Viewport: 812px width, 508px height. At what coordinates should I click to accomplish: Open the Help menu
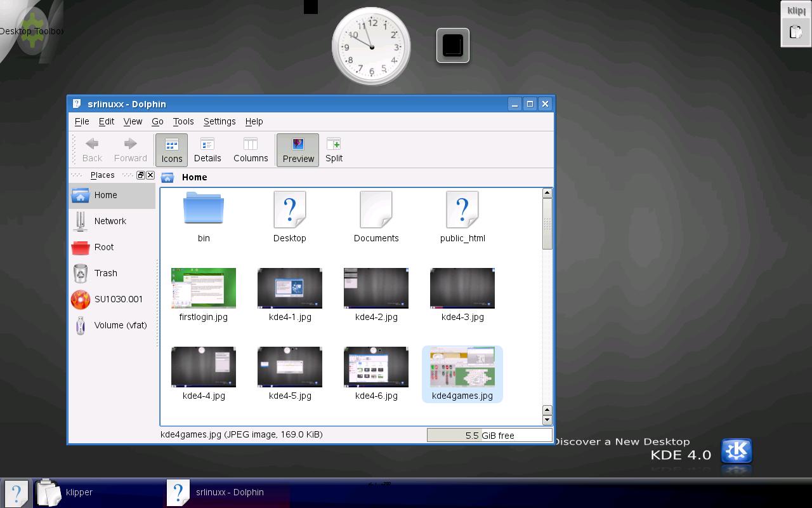click(x=254, y=121)
